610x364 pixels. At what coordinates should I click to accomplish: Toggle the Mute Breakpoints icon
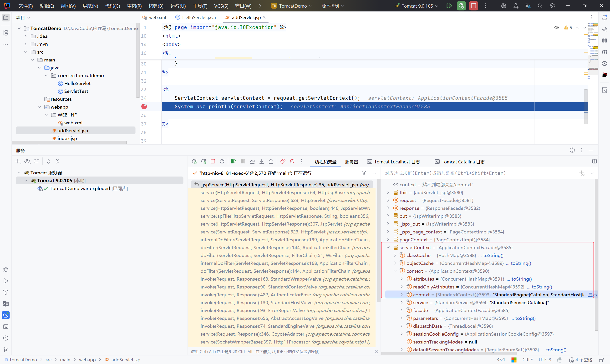[x=292, y=162]
